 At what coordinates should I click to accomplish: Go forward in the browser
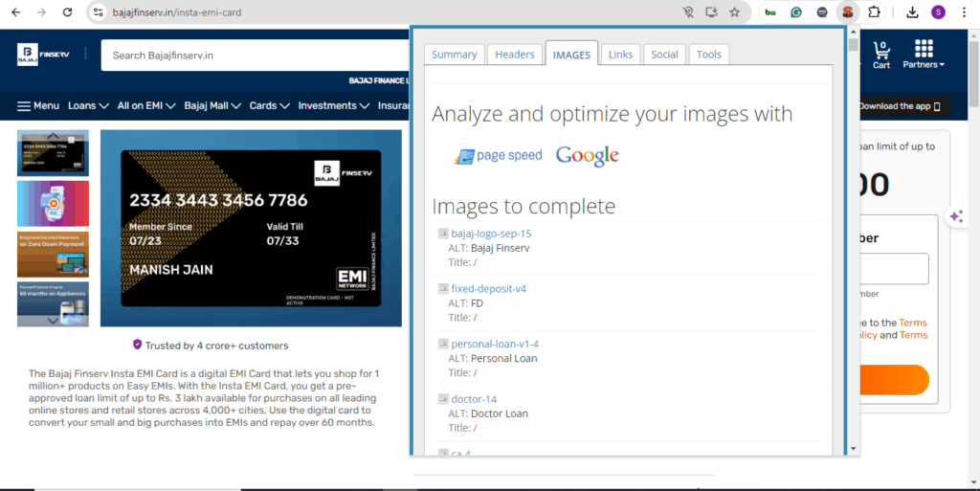pos(41,11)
